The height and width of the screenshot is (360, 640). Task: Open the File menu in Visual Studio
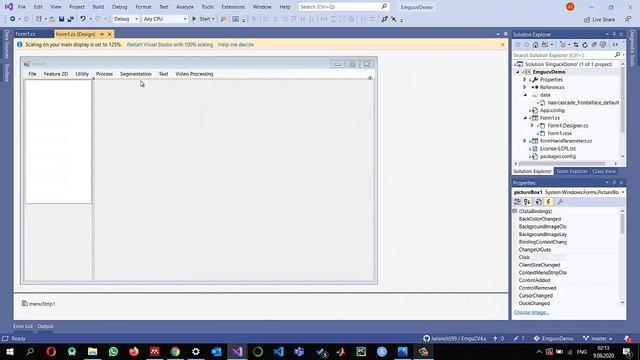click(22, 7)
